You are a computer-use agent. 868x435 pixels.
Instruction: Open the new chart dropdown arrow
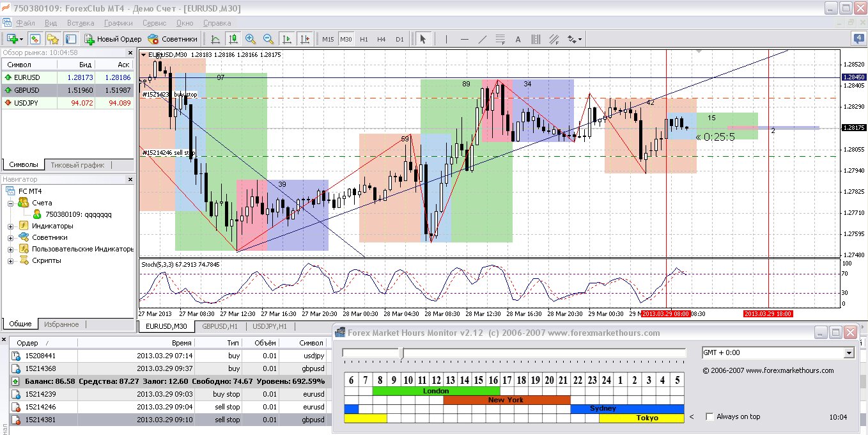coord(22,39)
